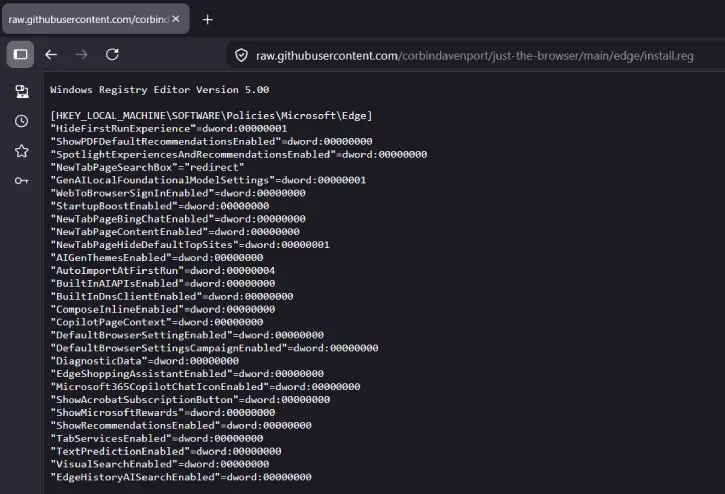Click the "GenAILocalFoundationalModelSettings" line
Viewport: 725px width, 494px height.
pyautogui.click(x=208, y=180)
